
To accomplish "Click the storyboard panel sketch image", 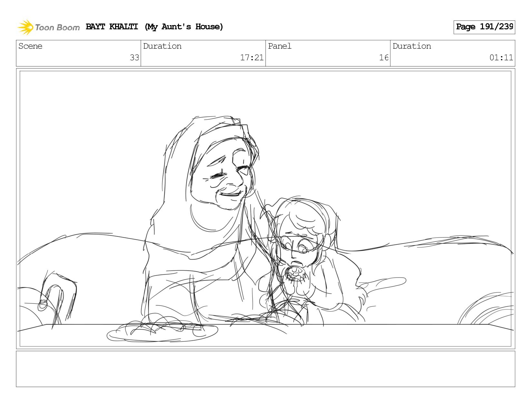I will pyautogui.click(x=265, y=209).
